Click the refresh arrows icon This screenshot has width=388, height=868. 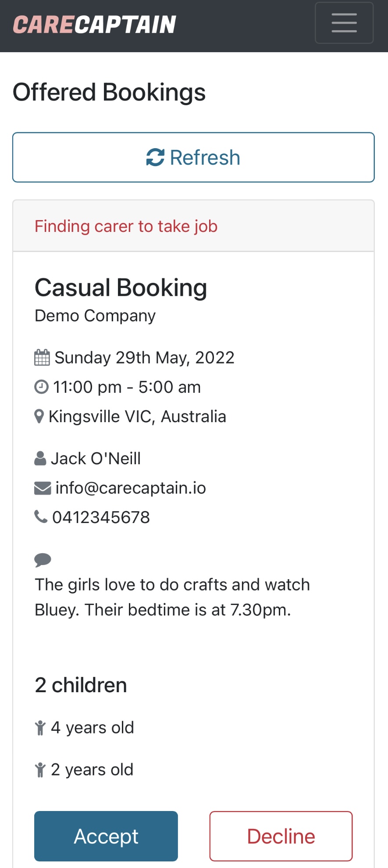(155, 158)
